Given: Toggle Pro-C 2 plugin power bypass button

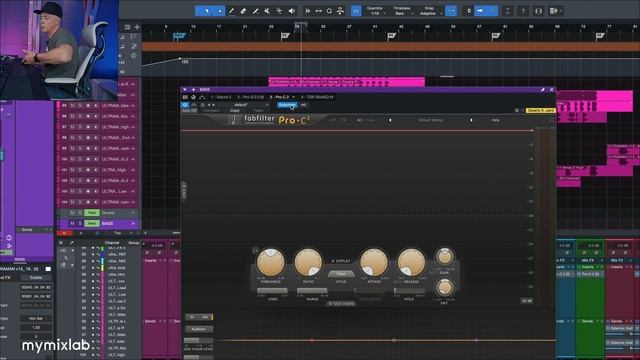Looking at the screenshot, I should (185, 105).
